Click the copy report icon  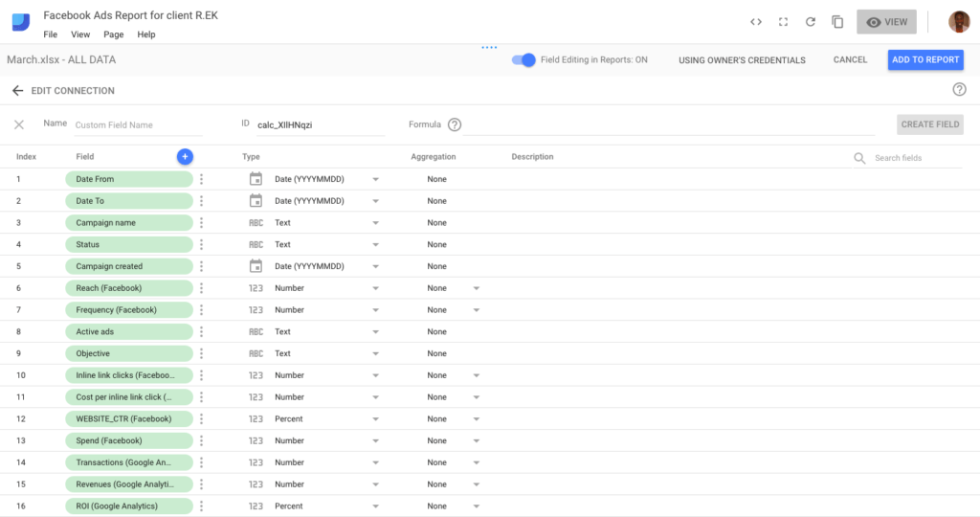[x=837, y=22]
